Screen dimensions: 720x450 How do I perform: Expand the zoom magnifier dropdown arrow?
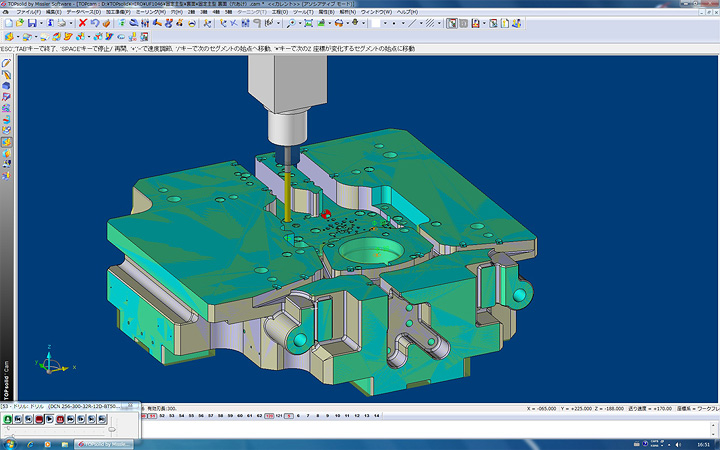pyautogui.click(x=299, y=23)
